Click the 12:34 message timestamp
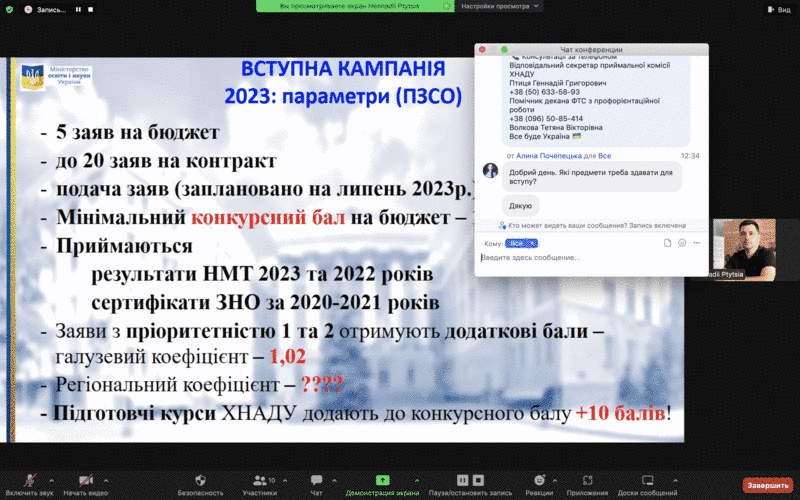This screenshot has width=800, height=500. [690, 156]
